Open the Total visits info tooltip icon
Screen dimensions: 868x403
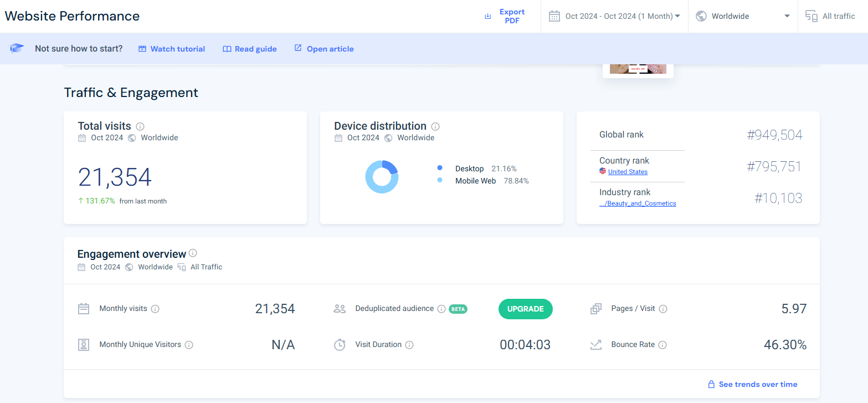pos(140,126)
